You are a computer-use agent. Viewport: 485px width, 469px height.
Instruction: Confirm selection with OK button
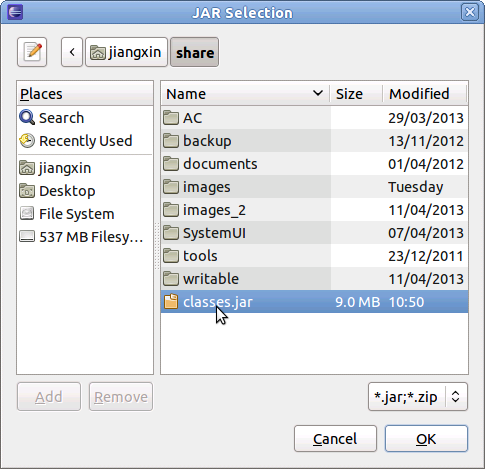[426, 439]
